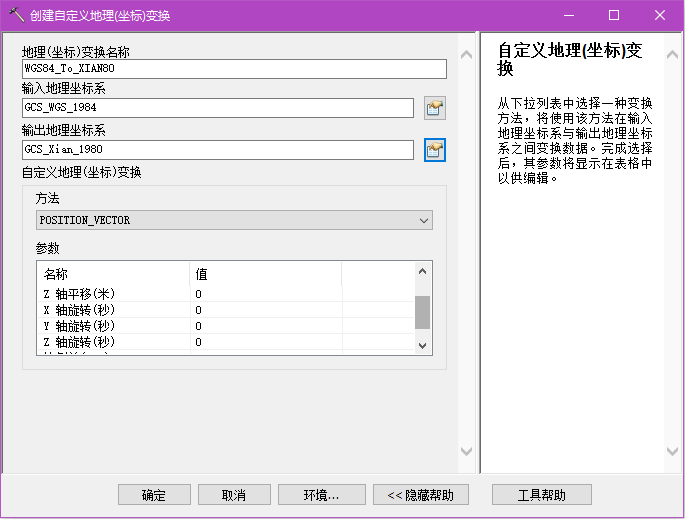685x519 pixels.
Task: Maximize the dialog window
Action: pyautogui.click(x=614, y=15)
